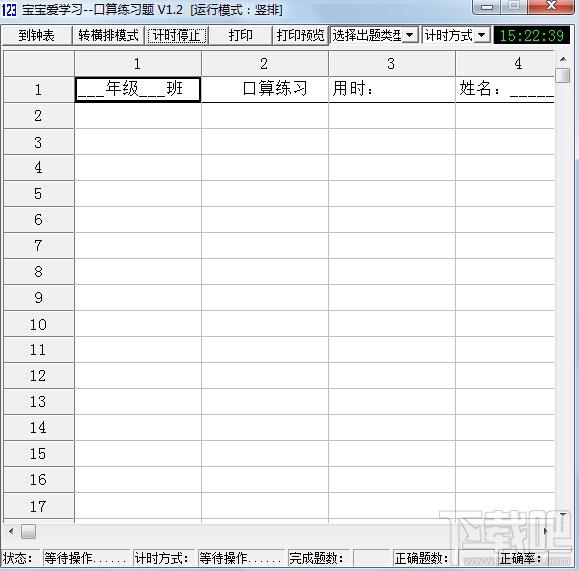Click the horizontal scrollbar left arrow

tap(11, 531)
